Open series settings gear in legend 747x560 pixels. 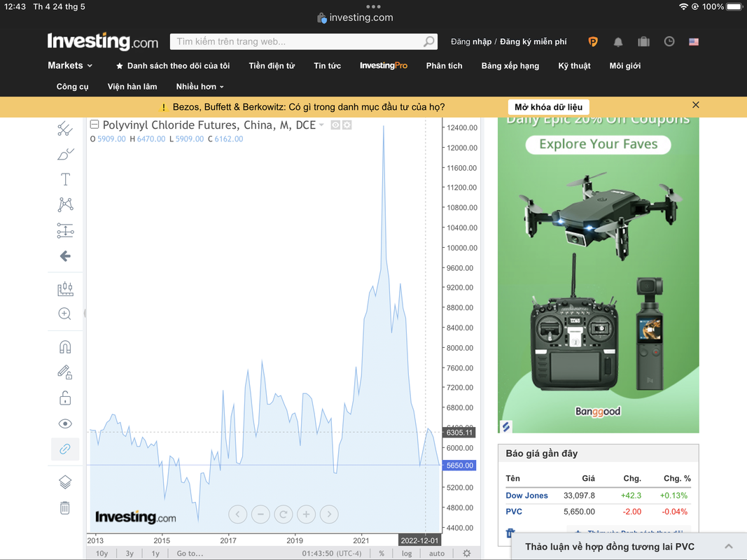(347, 125)
